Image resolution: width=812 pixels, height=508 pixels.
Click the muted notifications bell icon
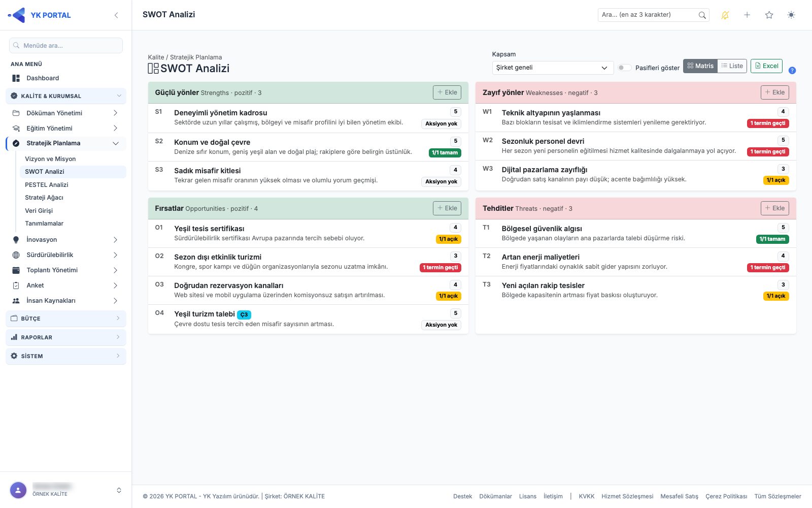click(725, 15)
